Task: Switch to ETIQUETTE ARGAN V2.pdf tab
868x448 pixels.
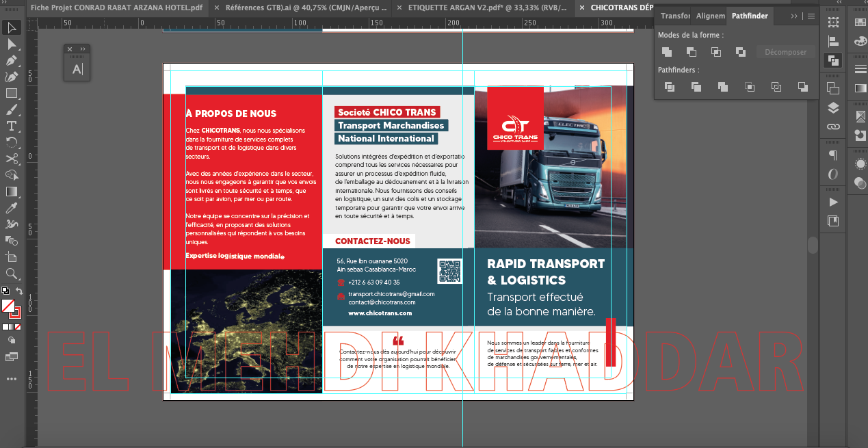Action: coord(488,8)
